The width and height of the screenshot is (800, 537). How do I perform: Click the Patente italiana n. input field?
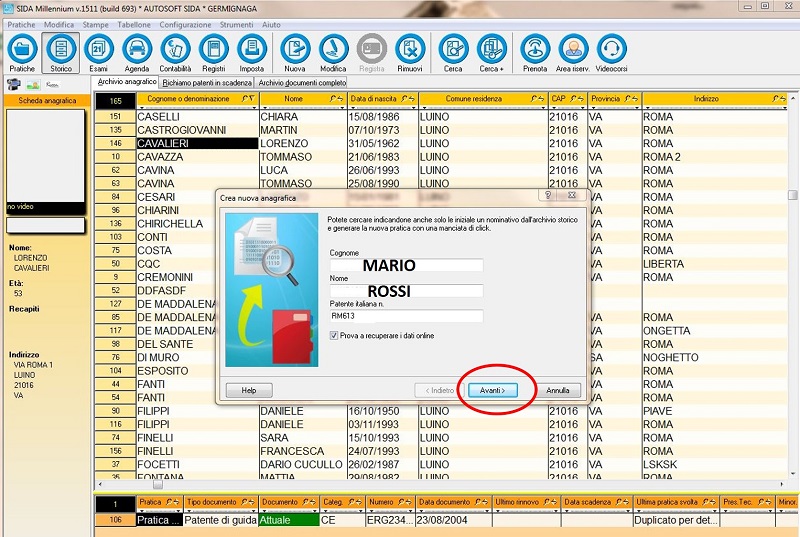pos(405,316)
